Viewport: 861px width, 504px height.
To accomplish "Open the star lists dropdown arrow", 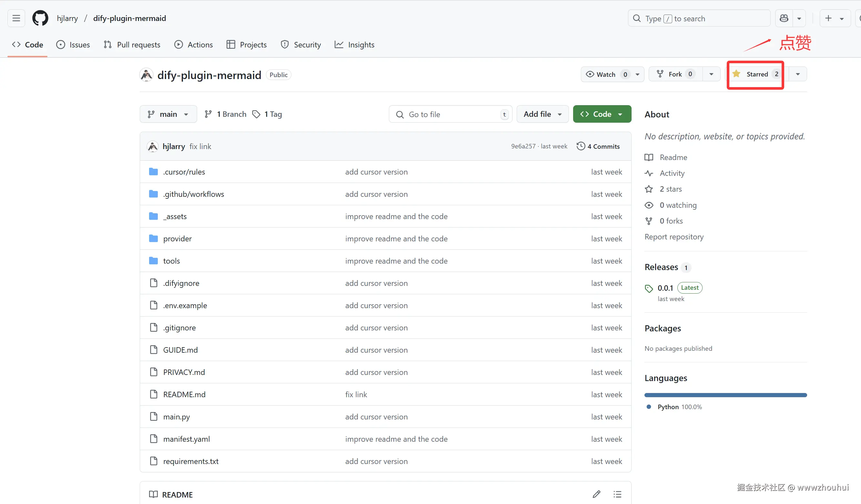I will click(798, 74).
